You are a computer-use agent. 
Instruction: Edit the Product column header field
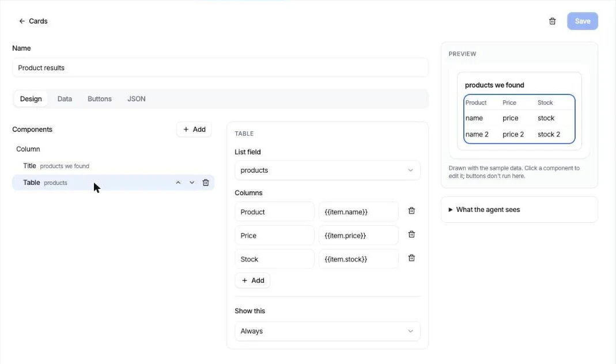[x=274, y=212]
